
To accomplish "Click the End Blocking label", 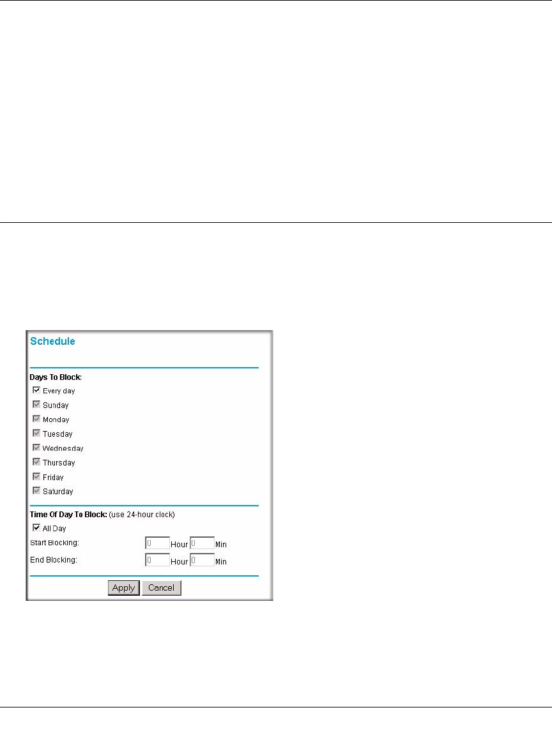I will pyautogui.click(x=54, y=560).
